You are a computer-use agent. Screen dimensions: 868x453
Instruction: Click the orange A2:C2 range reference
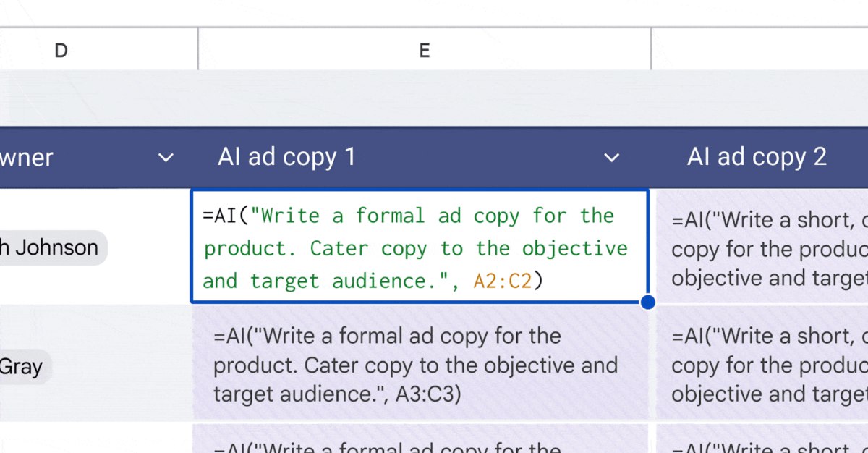503,281
